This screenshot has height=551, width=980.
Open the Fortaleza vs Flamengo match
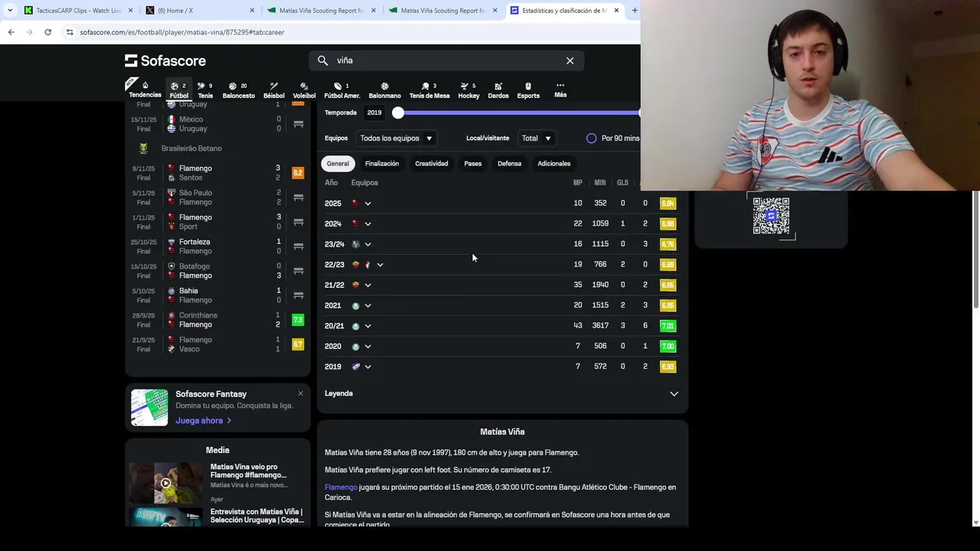217,246
